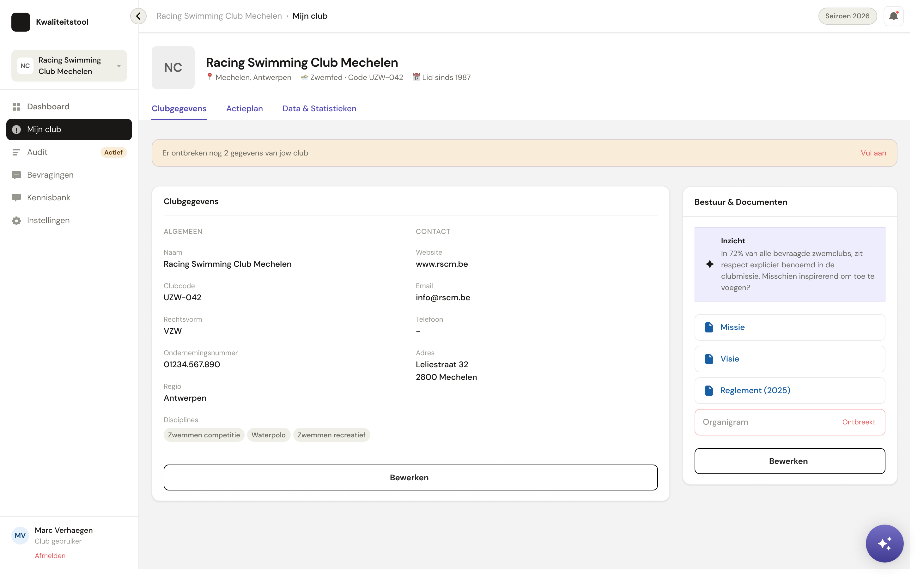Click the calendar icon beside Lid sinds 1987
Image resolution: width=924 pixels, height=584 pixels.
(416, 77)
